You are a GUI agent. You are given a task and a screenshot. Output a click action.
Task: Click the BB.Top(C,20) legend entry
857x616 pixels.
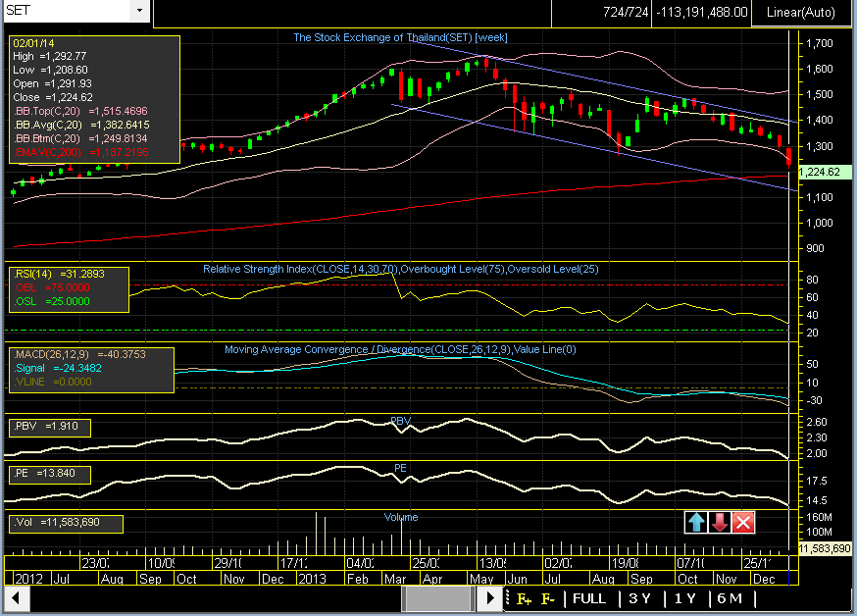pyautogui.click(x=80, y=111)
